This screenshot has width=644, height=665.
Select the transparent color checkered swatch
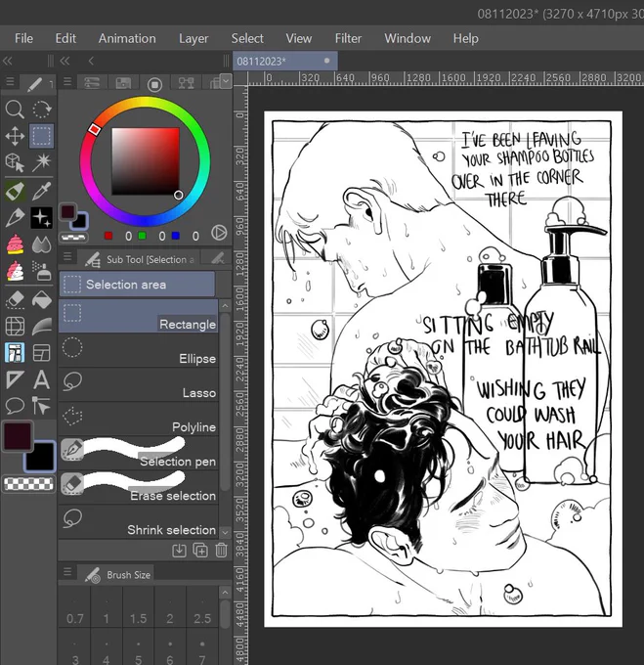point(28,483)
